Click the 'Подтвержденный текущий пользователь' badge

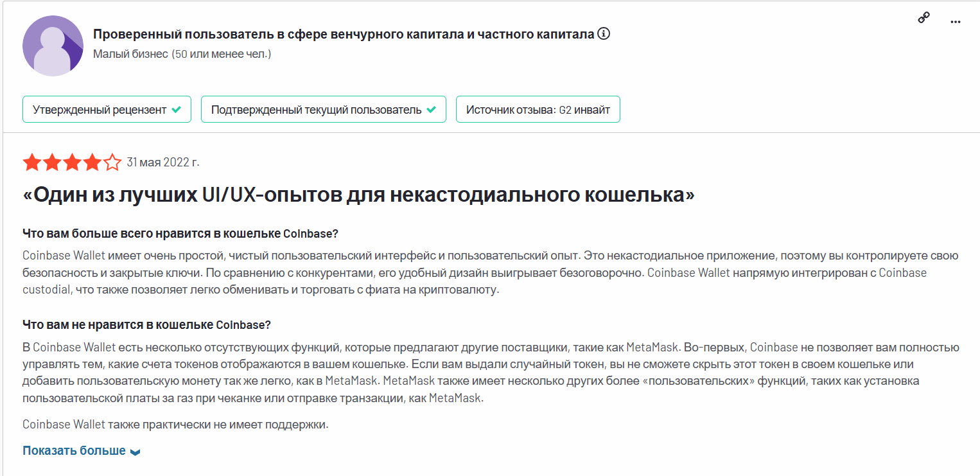(324, 110)
